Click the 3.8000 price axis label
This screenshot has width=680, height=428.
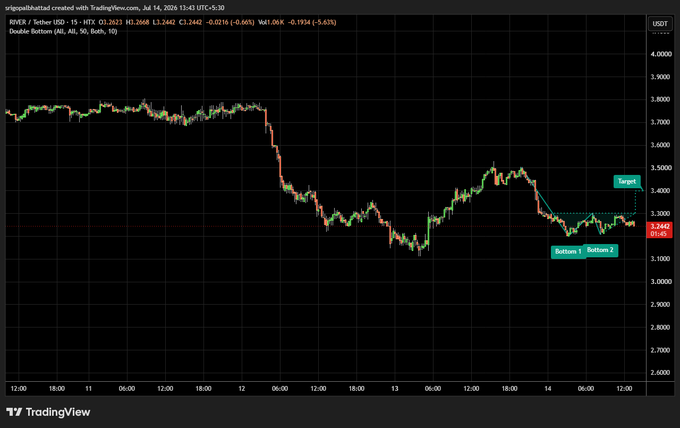click(661, 99)
